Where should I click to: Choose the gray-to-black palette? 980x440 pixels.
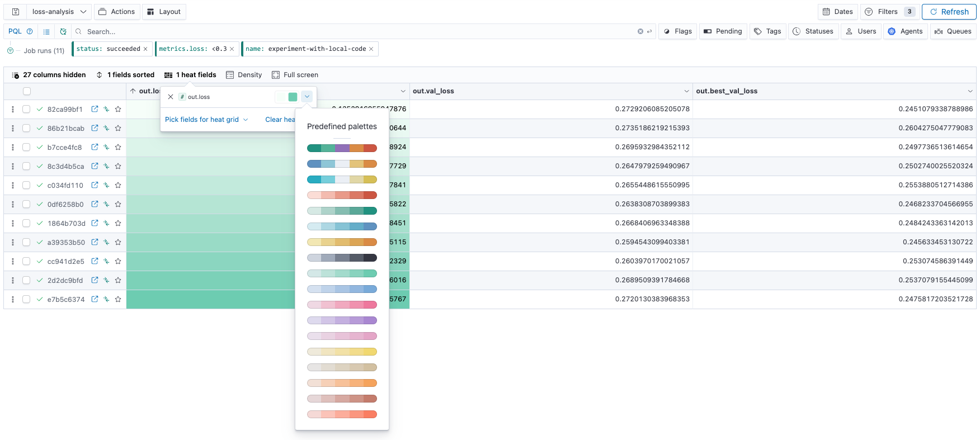[342, 258]
